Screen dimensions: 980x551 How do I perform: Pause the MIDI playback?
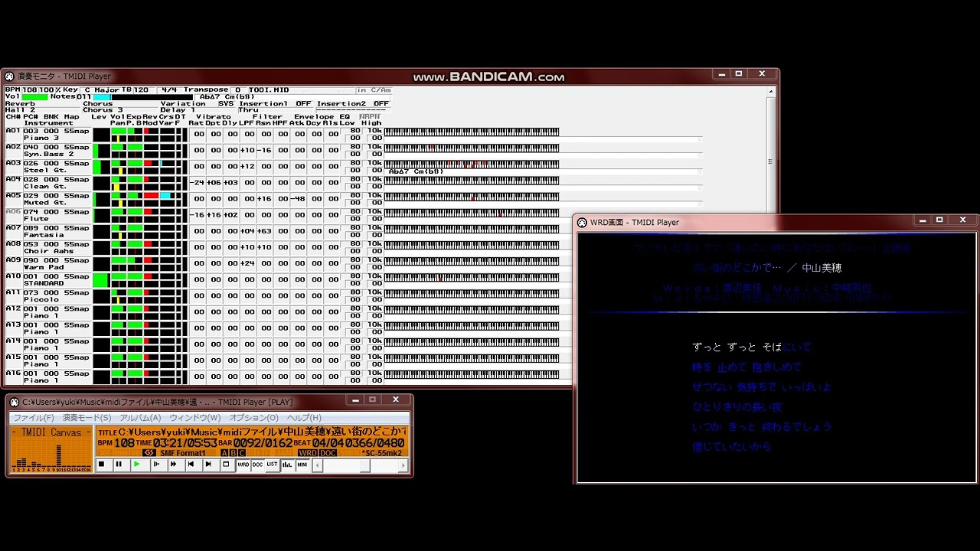click(x=119, y=465)
